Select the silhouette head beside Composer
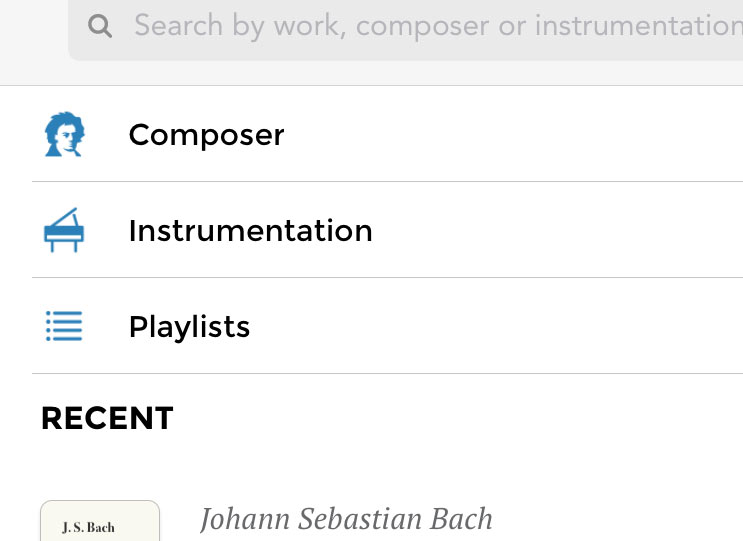Screen dimensions: 743x541 pos(64,134)
